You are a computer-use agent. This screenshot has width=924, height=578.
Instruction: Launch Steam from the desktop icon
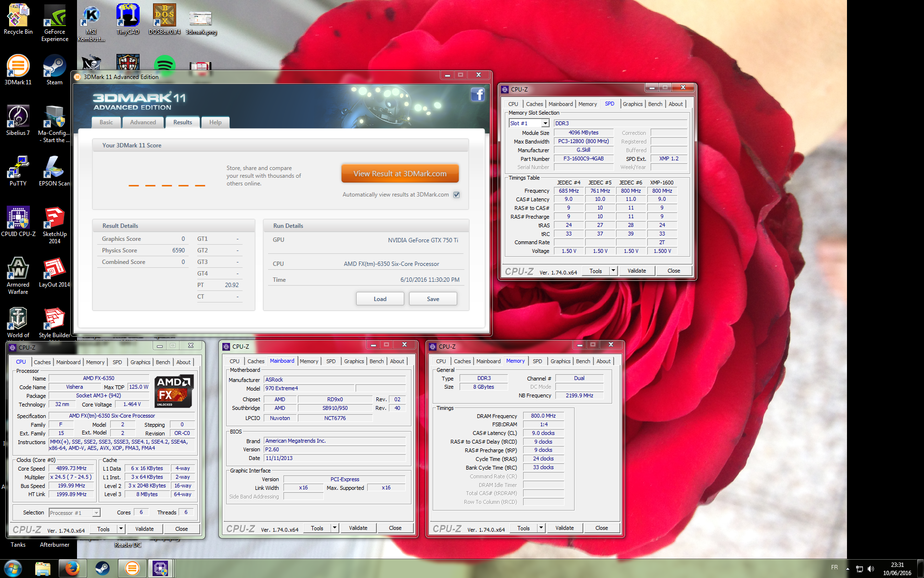pos(55,70)
